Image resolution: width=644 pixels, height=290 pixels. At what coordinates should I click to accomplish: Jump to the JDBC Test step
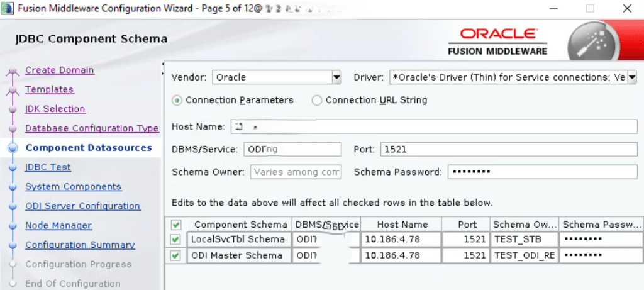(x=48, y=167)
